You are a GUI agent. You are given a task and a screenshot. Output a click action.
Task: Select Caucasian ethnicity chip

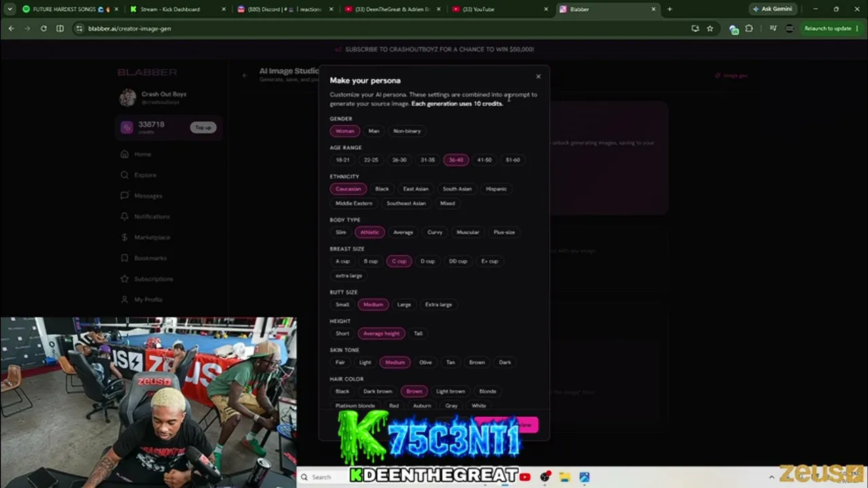(348, 189)
